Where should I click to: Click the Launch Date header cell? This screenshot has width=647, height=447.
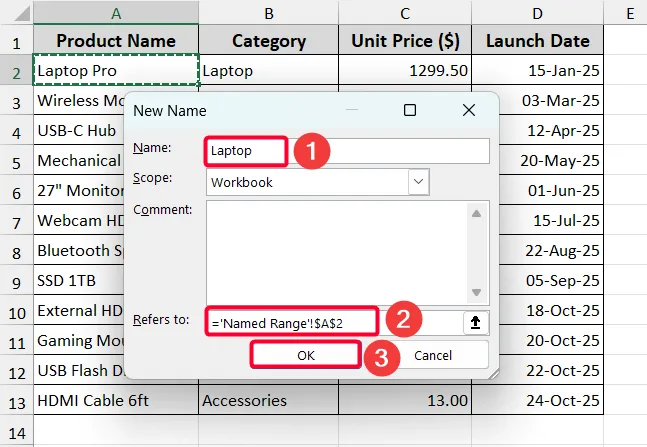click(537, 40)
